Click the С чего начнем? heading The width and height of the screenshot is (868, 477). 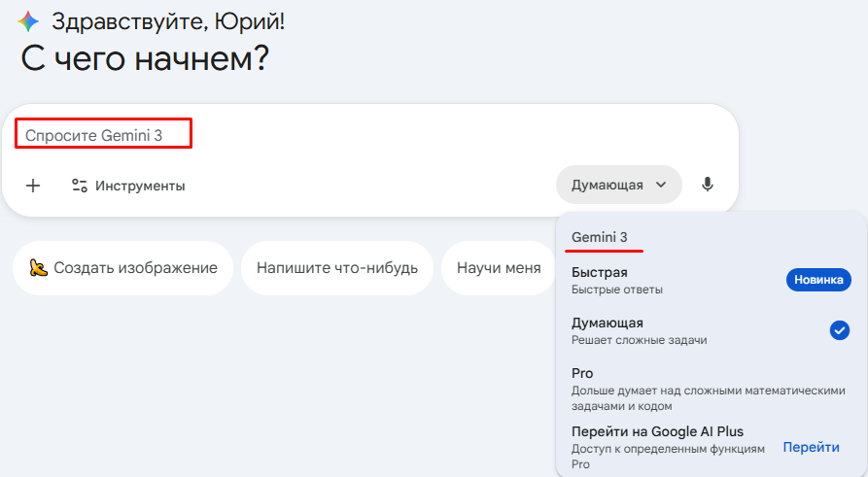point(145,58)
